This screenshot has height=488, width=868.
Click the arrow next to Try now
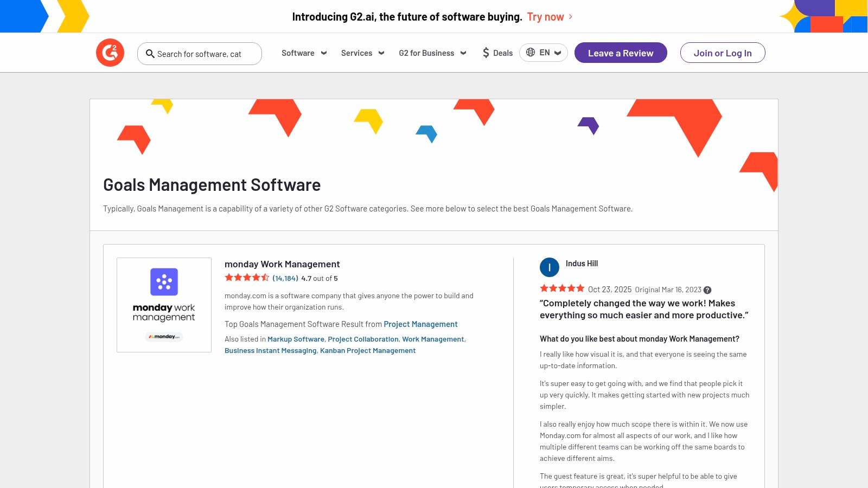coord(571,17)
